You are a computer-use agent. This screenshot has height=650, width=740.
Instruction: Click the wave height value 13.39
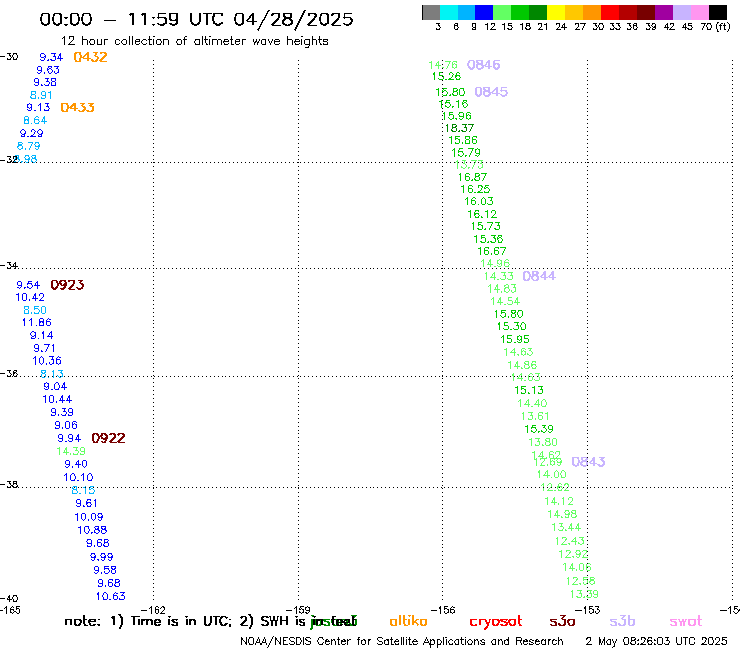tap(584, 595)
